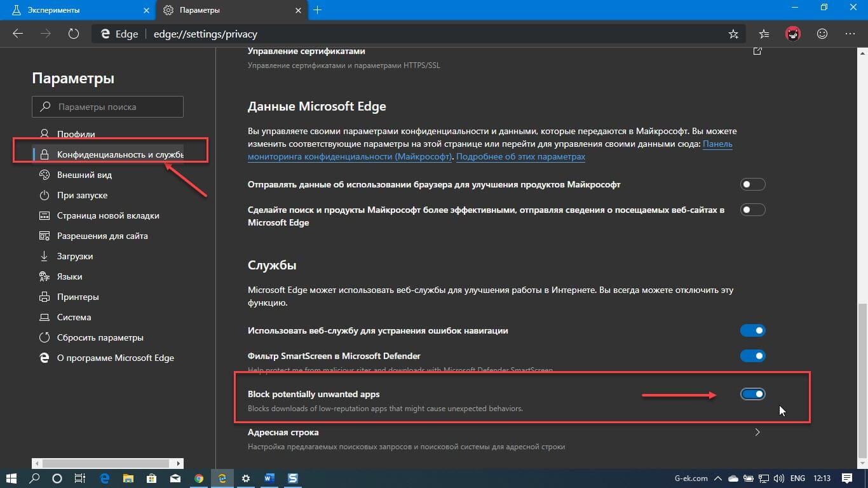The height and width of the screenshot is (488, 868).
Task: Open the Edge settings and more menu
Action: click(851, 34)
